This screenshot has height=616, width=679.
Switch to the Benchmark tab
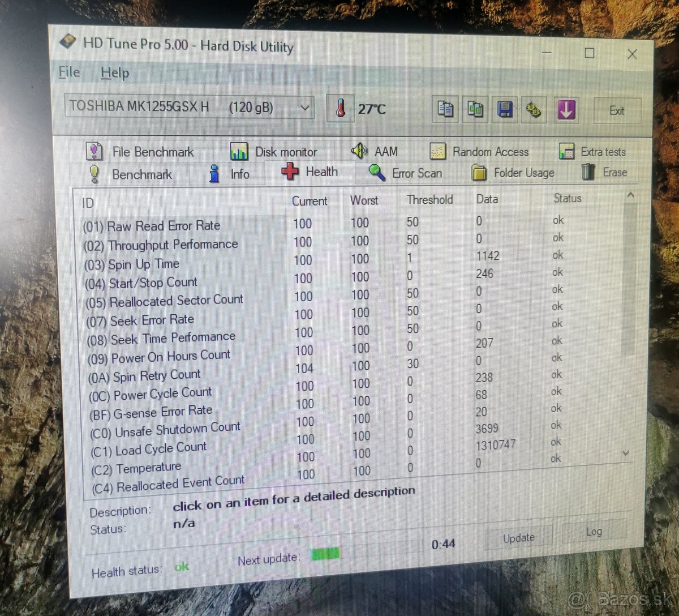131,174
